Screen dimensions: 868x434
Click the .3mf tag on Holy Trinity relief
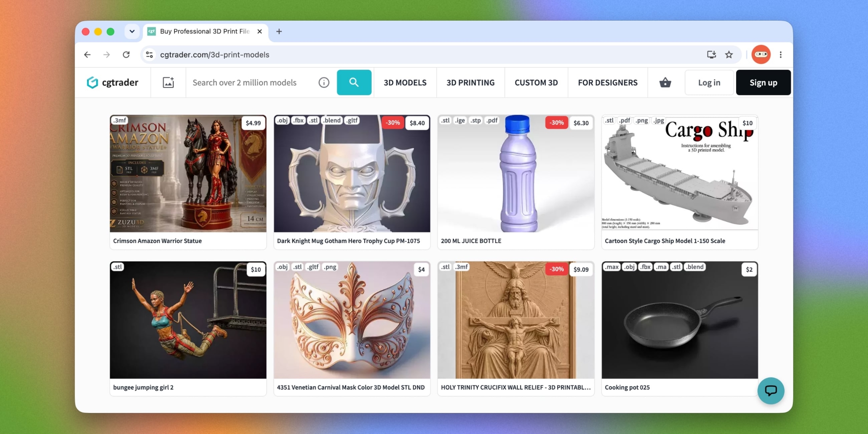tap(461, 267)
